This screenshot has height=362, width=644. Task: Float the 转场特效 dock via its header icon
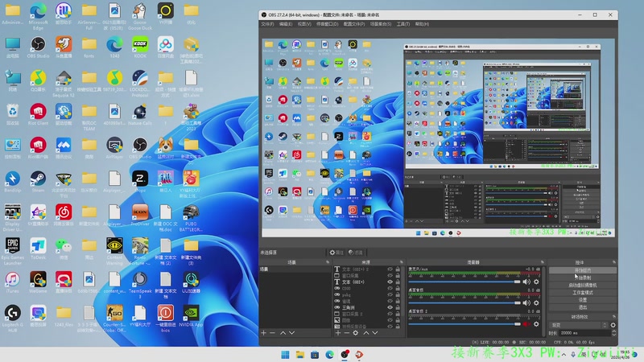pos(614,317)
